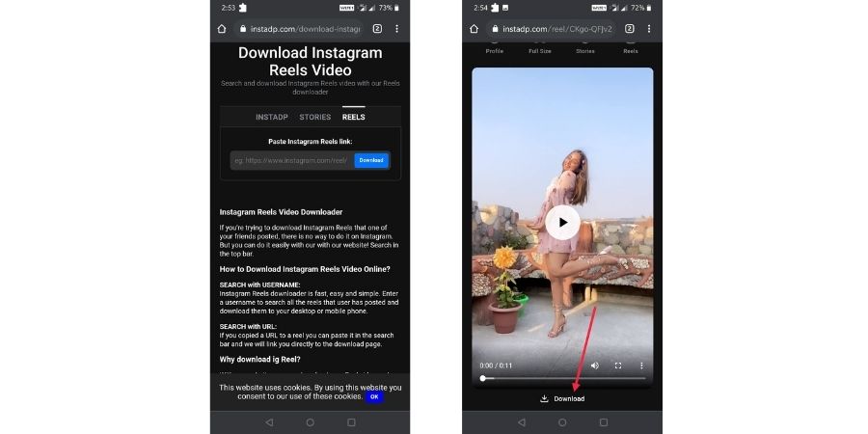Viewport: 868px width, 434px height.
Task: Tap the lock icon beside instadp.com/download-instagr
Action: 242,29
